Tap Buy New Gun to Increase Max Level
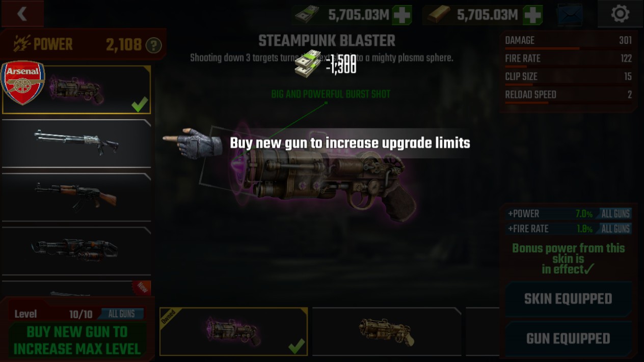This screenshot has height=362, width=644. click(77, 340)
